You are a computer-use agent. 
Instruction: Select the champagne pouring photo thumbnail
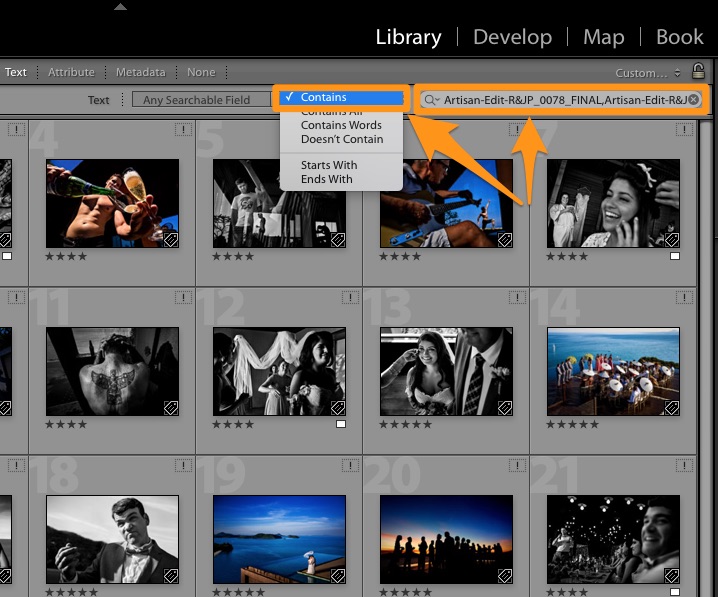pyautogui.click(x=113, y=204)
